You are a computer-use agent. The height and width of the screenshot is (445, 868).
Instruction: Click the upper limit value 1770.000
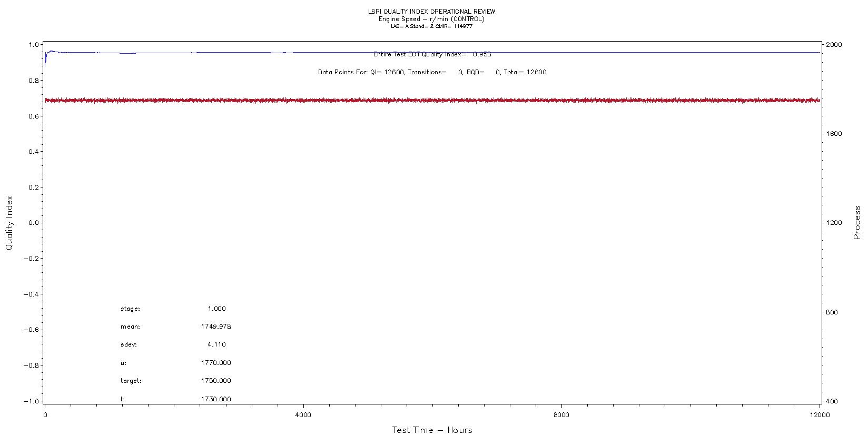[x=215, y=363]
